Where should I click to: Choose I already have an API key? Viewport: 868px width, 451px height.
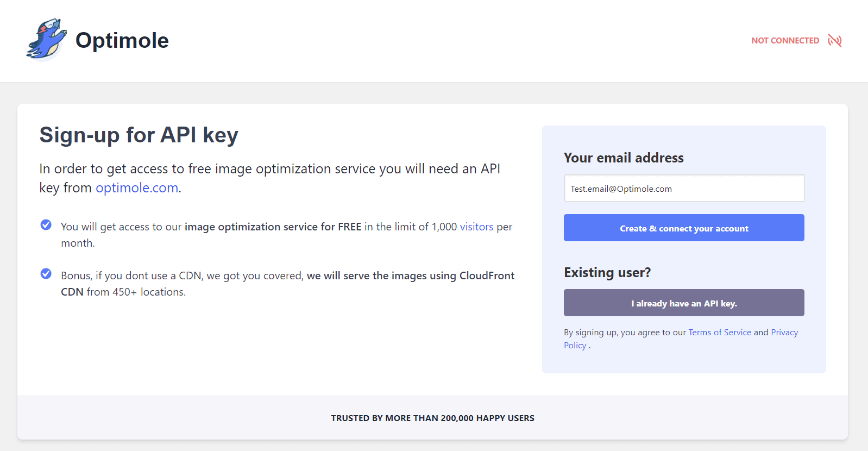point(684,303)
